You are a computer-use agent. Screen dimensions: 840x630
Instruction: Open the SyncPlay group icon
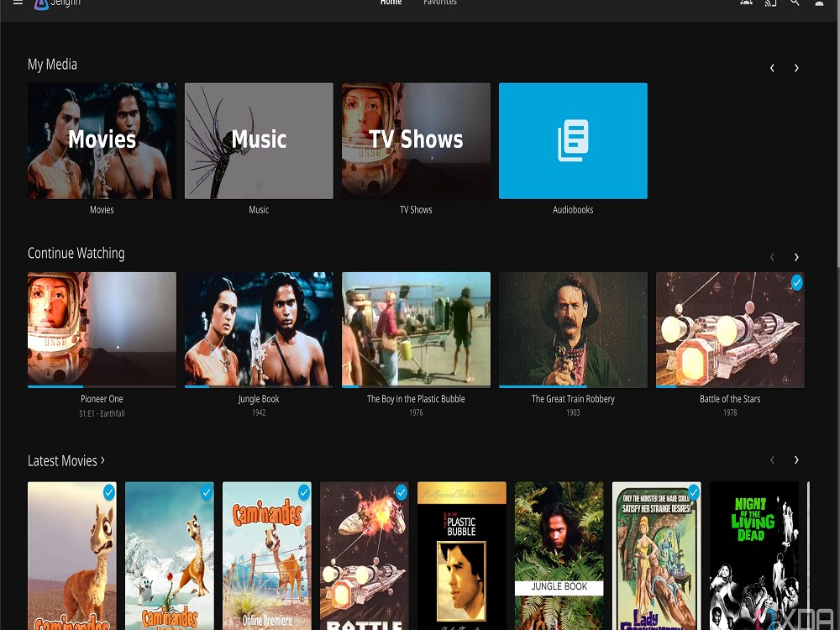tap(746, 3)
